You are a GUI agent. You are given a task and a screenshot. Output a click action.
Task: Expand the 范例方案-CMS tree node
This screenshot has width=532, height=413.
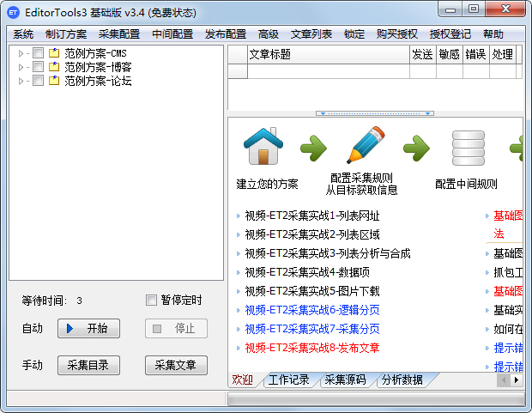tap(21, 53)
